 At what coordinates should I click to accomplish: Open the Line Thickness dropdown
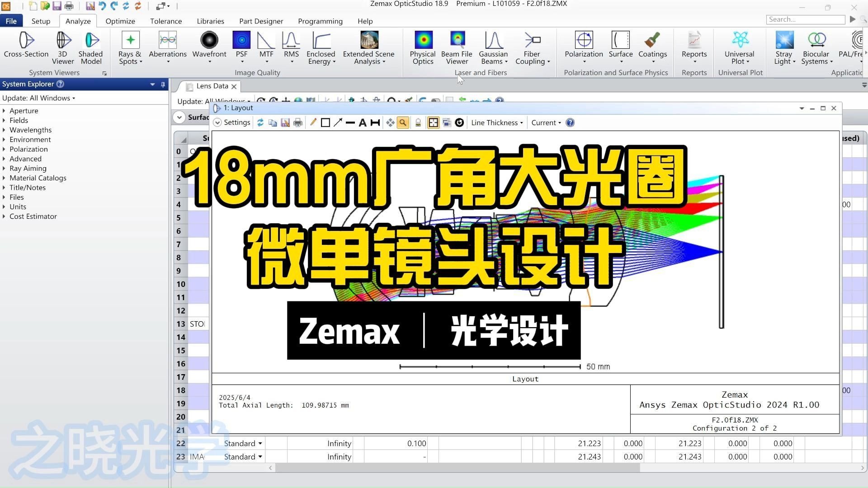(x=497, y=123)
